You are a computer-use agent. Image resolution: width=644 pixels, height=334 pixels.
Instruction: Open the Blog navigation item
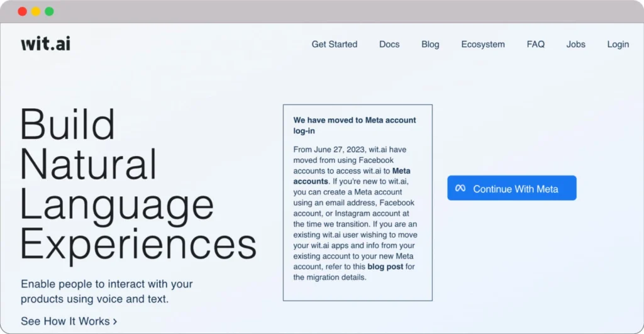click(430, 45)
